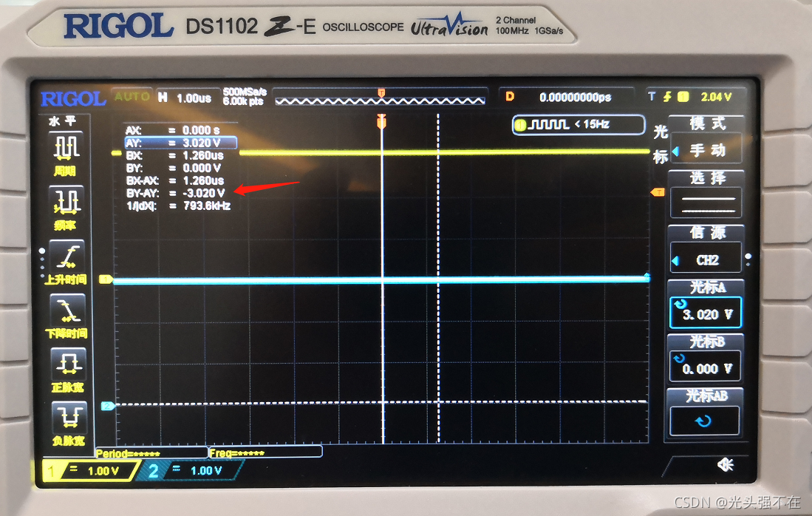Click the orange D delay indicator
This screenshot has width=812, height=516.
pyautogui.click(x=510, y=96)
